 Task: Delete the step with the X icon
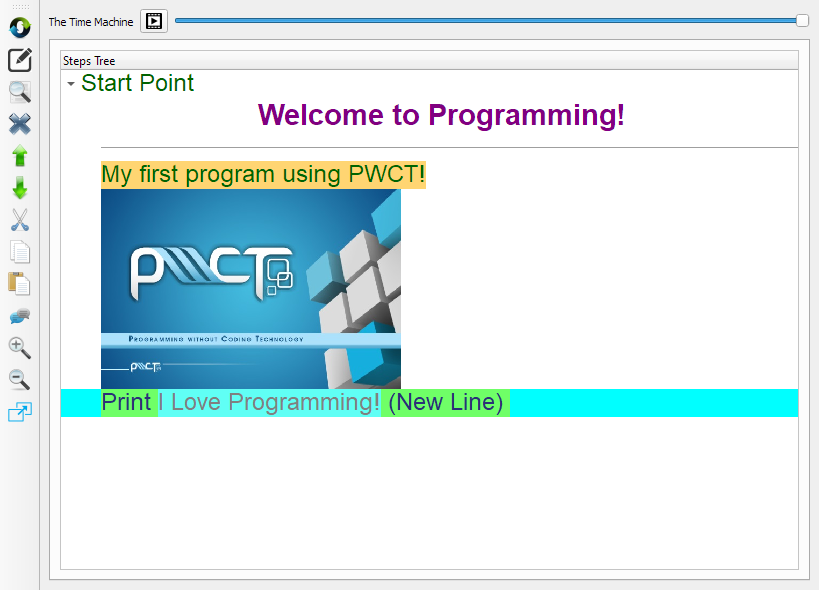[x=20, y=124]
